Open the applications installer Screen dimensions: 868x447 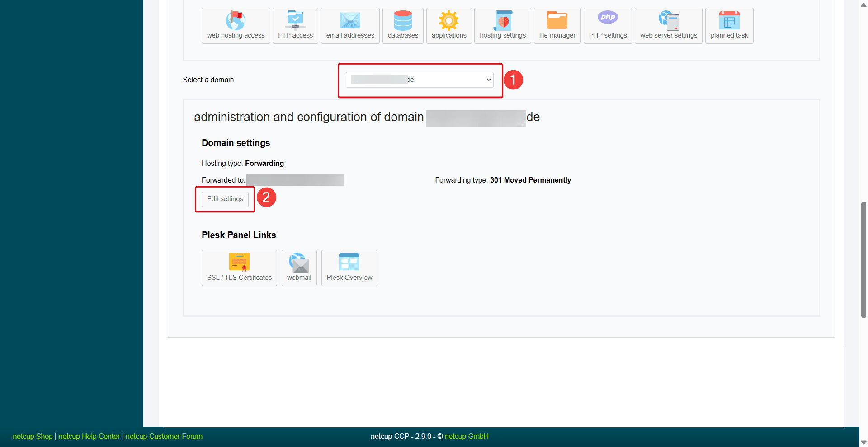pos(448,25)
